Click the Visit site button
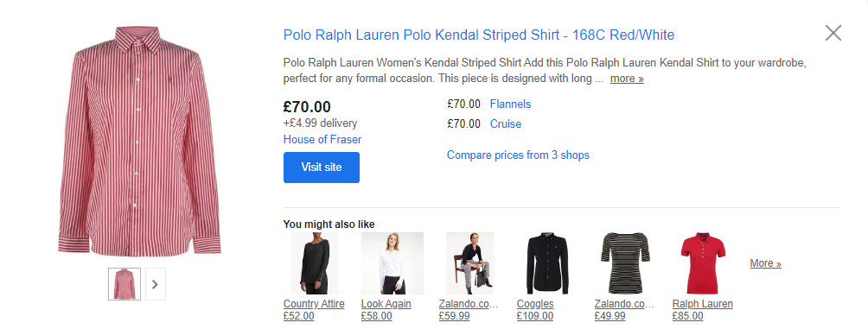 [321, 167]
